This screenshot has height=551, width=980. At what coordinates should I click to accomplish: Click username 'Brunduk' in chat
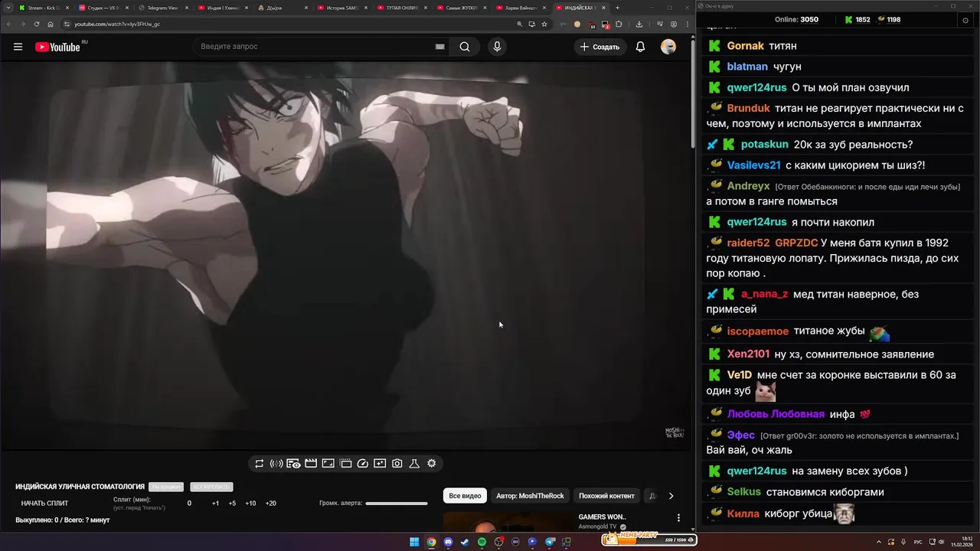[749, 109]
